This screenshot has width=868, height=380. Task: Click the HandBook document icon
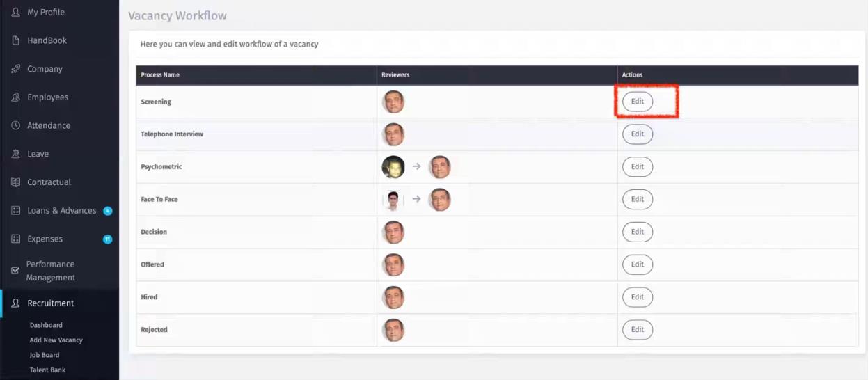pyautogui.click(x=15, y=41)
